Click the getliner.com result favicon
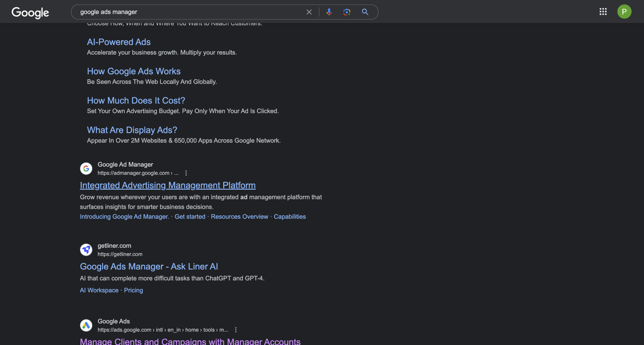The width and height of the screenshot is (644, 345). point(86,250)
